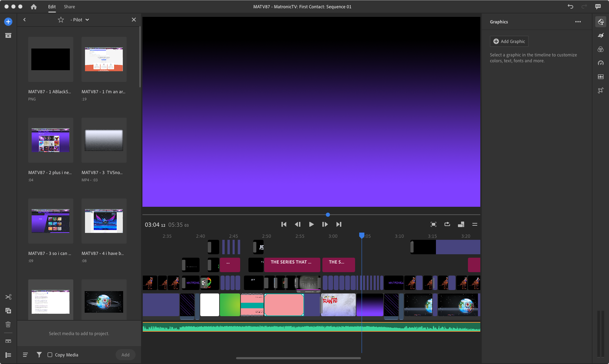Open the Speed panel icon
This screenshot has width=609, height=364.
pyautogui.click(x=601, y=63)
